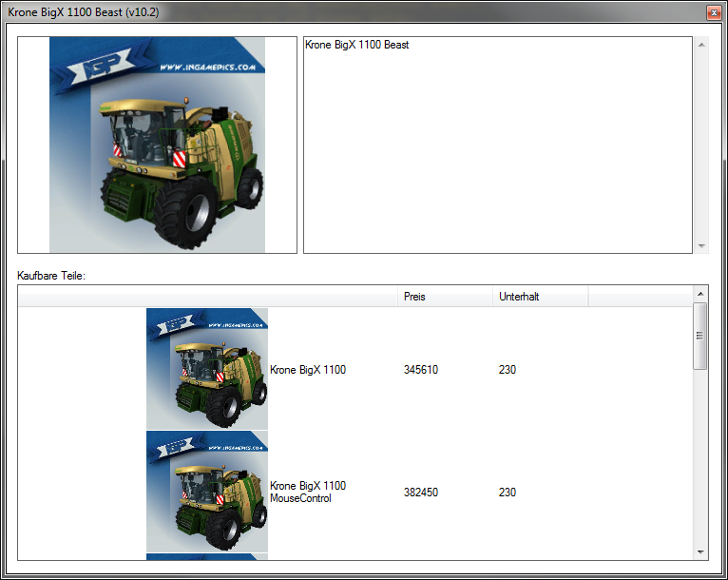Click the first blank column header
This screenshot has height=580, width=728.
click(x=207, y=297)
